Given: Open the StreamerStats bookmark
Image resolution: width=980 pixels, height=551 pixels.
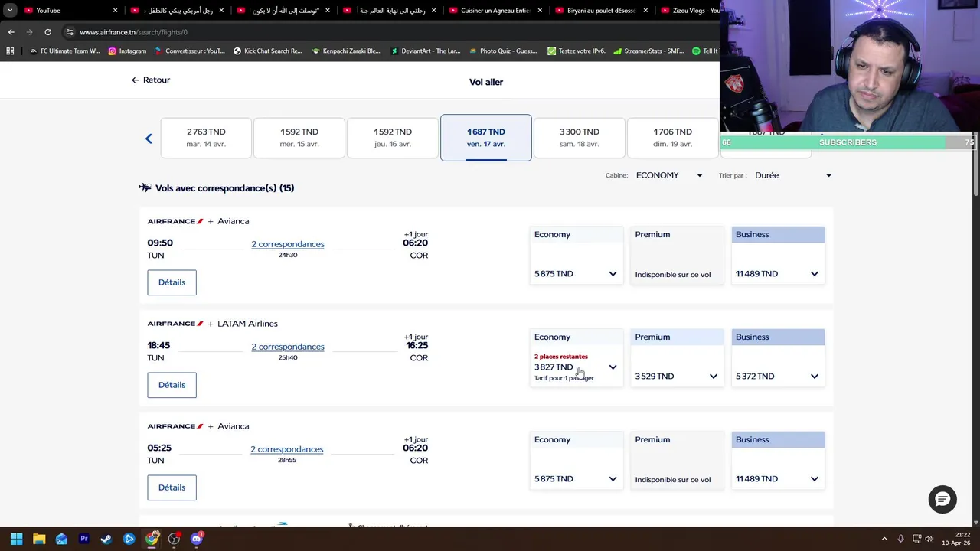Looking at the screenshot, I should coord(648,51).
